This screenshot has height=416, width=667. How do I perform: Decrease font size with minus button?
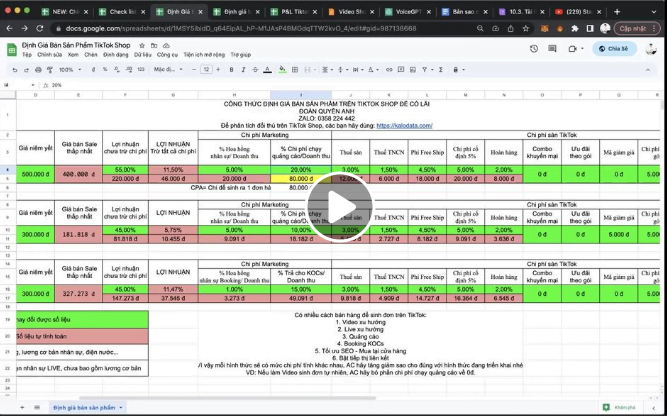[x=191, y=70]
